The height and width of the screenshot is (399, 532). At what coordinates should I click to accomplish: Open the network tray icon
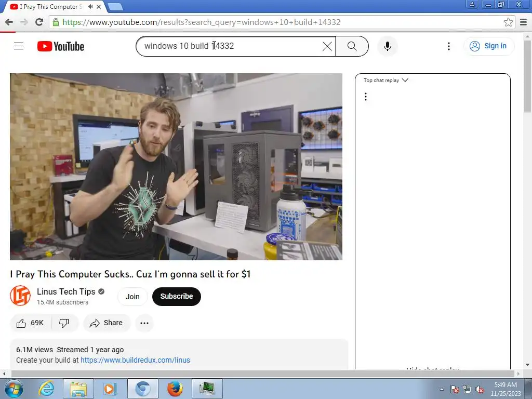tap(467, 389)
